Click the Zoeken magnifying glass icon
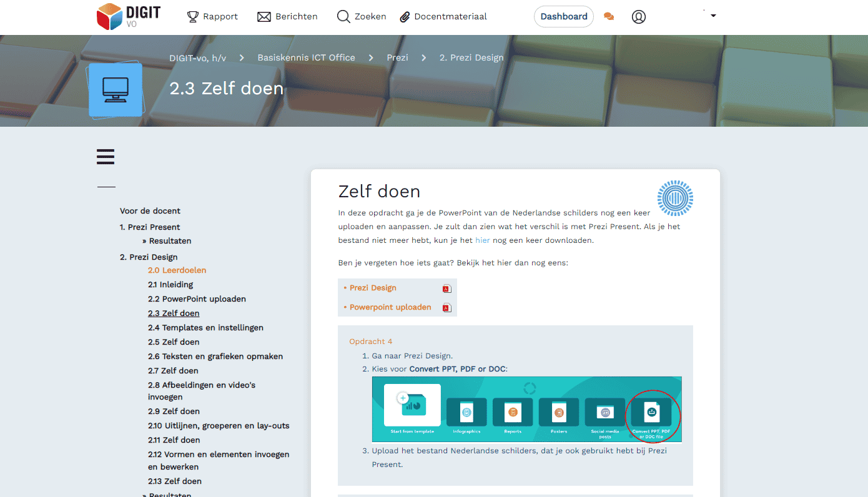Screen dimensions: 868x497 (x=343, y=16)
